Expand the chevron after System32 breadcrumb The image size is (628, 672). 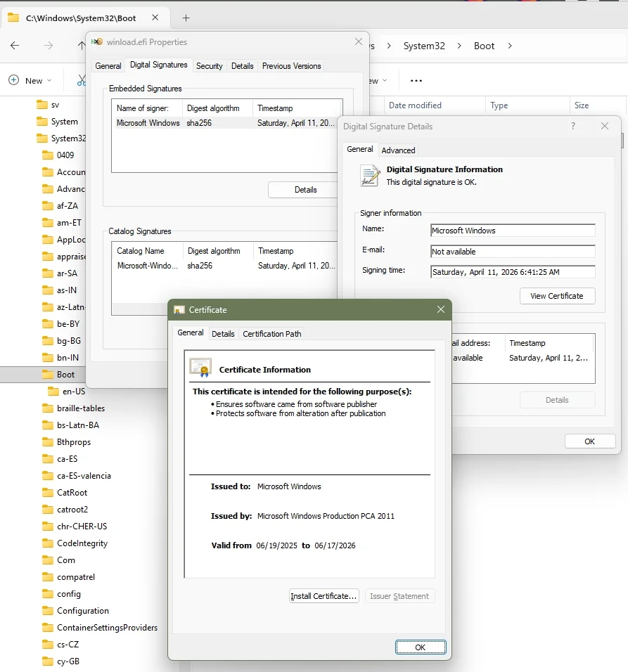[459, 46]
